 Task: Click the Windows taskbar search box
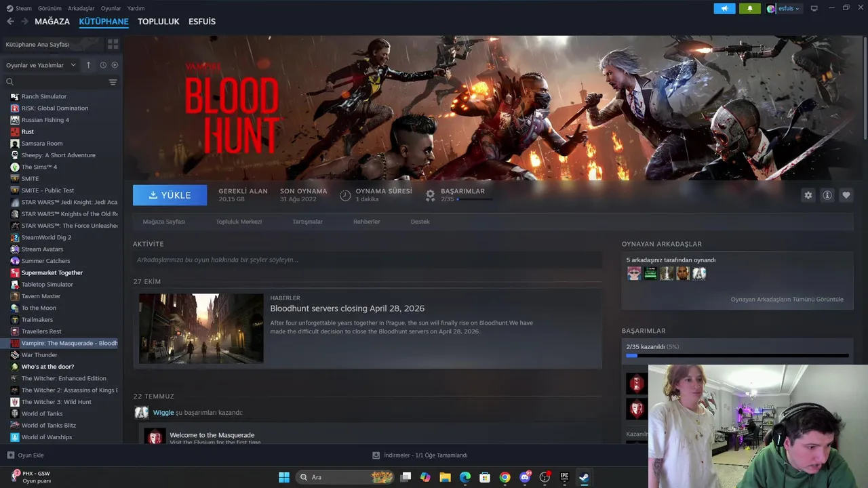pos(346,477)
